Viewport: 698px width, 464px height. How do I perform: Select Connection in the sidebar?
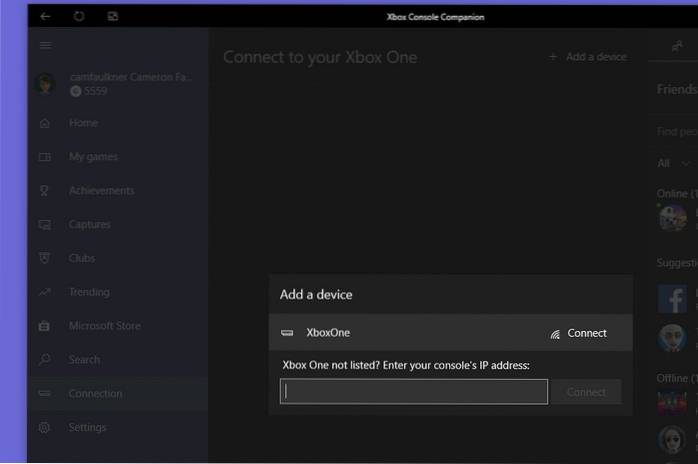95,394
